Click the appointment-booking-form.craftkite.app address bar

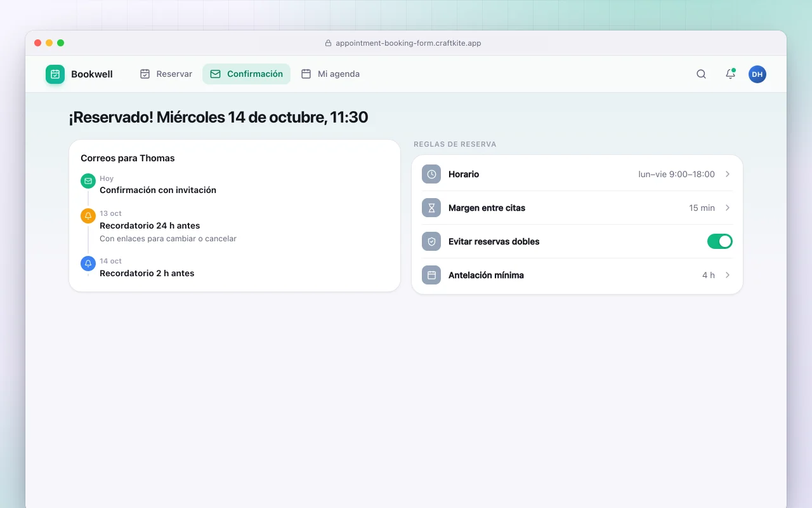[x=403, y=43]
